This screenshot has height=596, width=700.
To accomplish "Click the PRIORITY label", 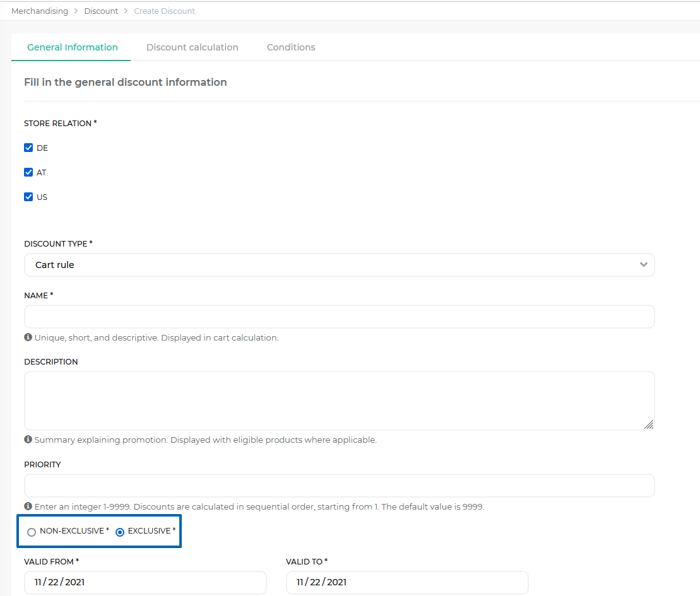I will click(x=42, y=464).
